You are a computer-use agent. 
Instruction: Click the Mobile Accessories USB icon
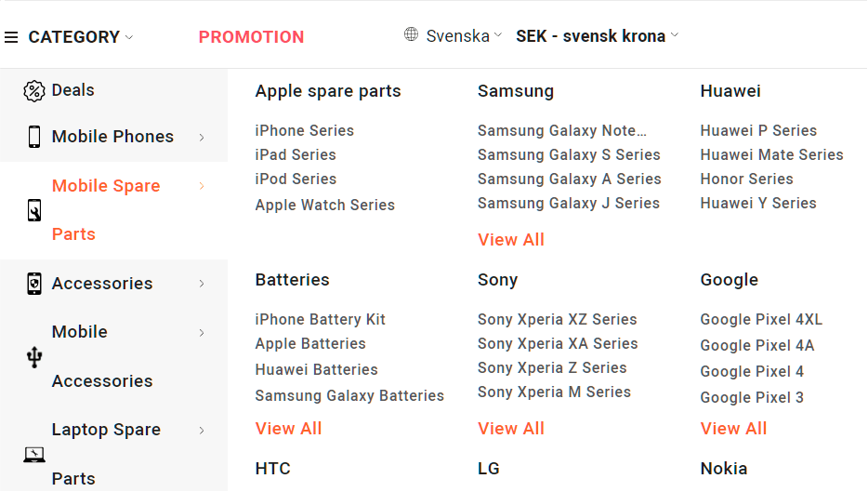(x=34, y=357)
